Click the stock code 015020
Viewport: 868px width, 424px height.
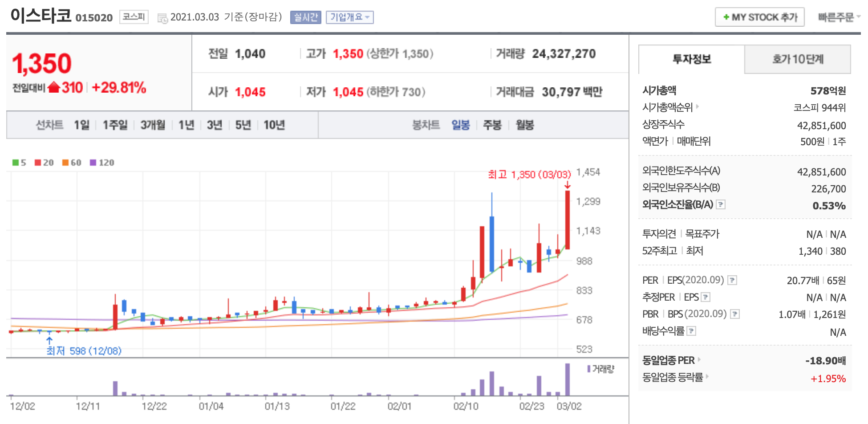[x=94, y=18]
